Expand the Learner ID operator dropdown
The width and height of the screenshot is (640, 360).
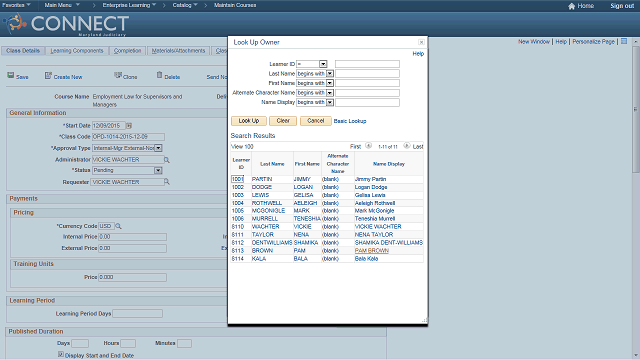[323, 64]
